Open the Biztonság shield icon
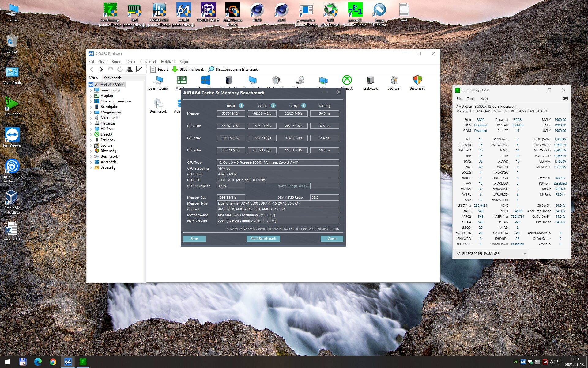Viewport: 588px width, 368px height. pyautogui.click(x=417, y=81)
